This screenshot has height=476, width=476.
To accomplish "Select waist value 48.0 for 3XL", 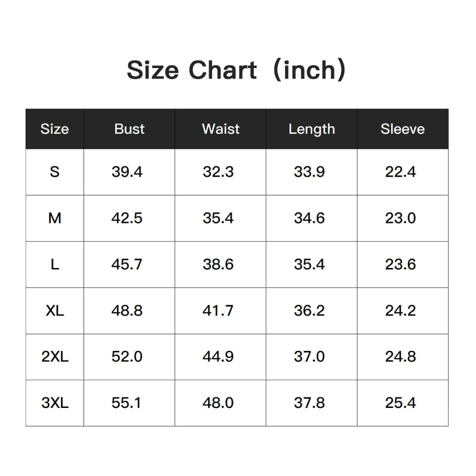I will point(218,403).
